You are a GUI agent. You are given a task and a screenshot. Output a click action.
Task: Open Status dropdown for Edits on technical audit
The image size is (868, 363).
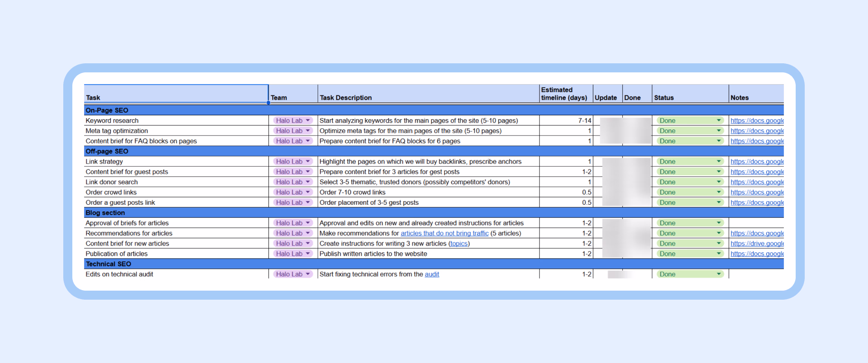[690, 274]
